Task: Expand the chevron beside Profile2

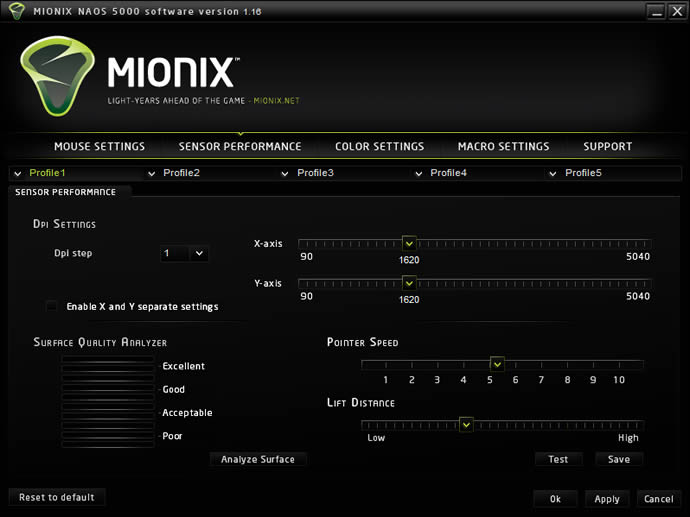Action: coord(151,174)
